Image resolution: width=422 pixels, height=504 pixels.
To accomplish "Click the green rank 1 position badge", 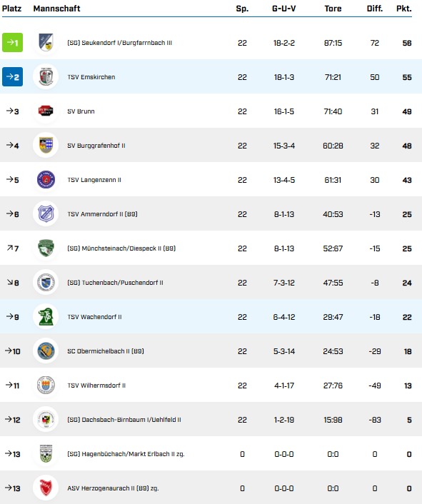I will coord(13,42).
